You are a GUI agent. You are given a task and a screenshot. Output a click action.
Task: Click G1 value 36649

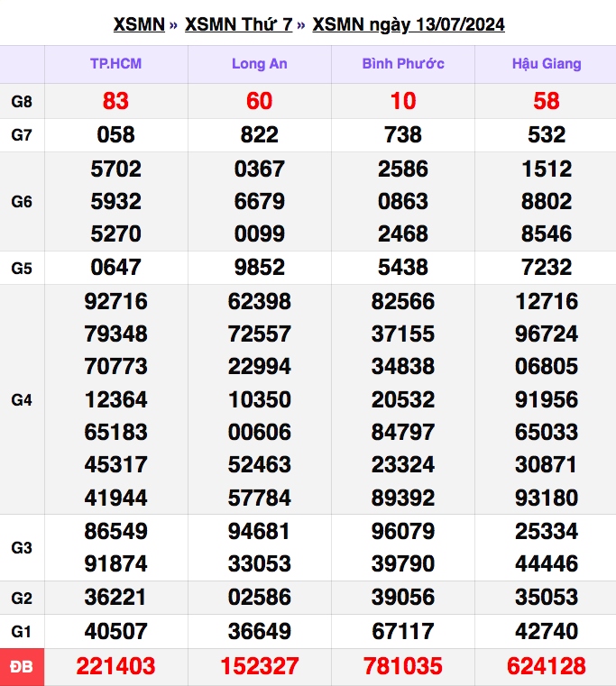click(x=259, y=631)
